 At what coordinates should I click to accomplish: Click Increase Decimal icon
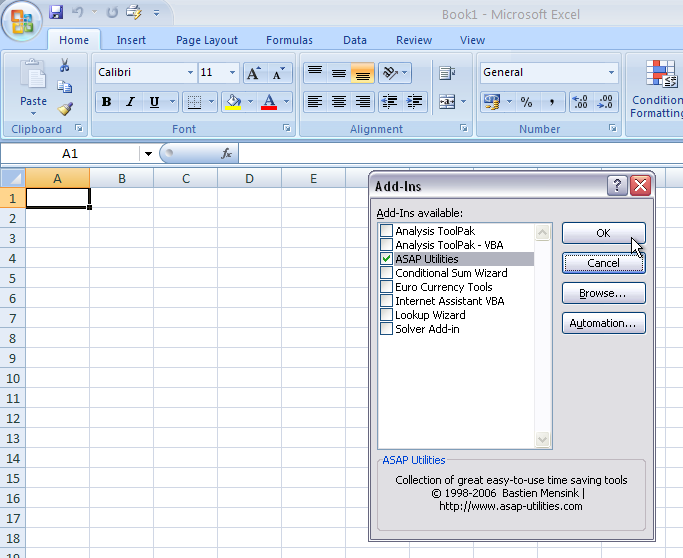coord(581,102)
